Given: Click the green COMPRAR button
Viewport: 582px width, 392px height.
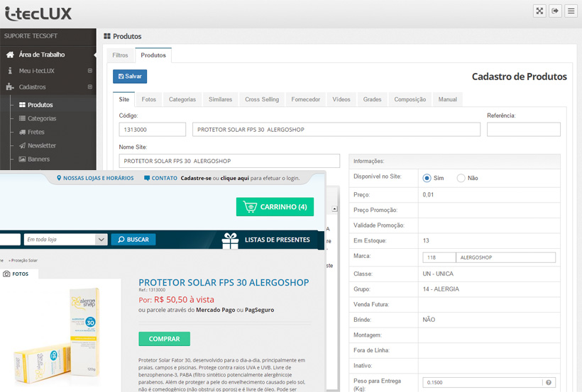Looking at the screenshot, I should [165, 339].
